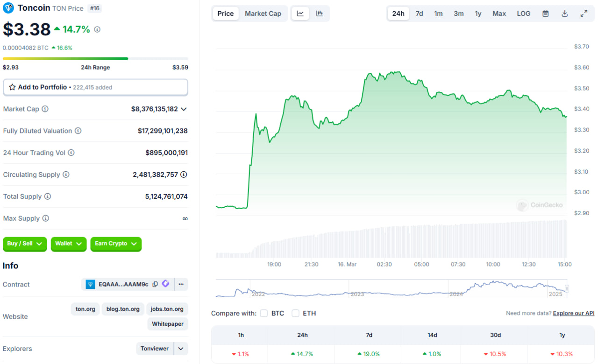This screenshot has height=364, width=598.
Task: Select the 1m time range
Action: (438, 14)
